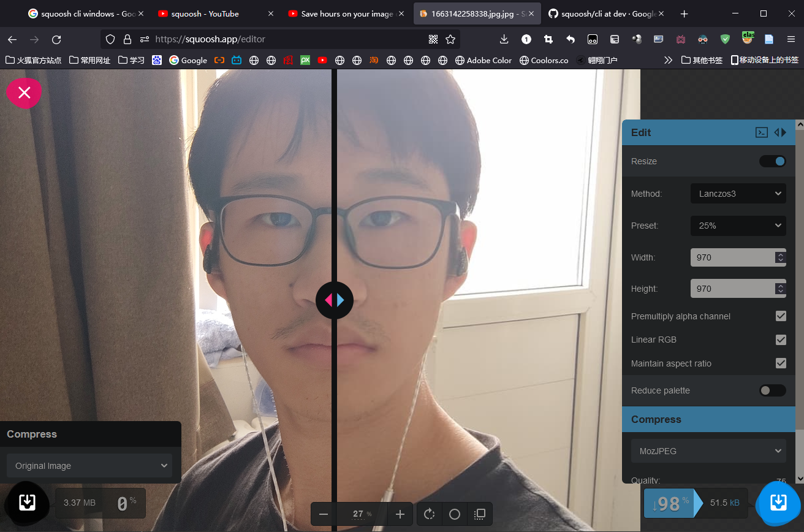The width and height of the screenshot is (804, 532).
Task: Open the Adobe Color bookmark
Action: 484,60
